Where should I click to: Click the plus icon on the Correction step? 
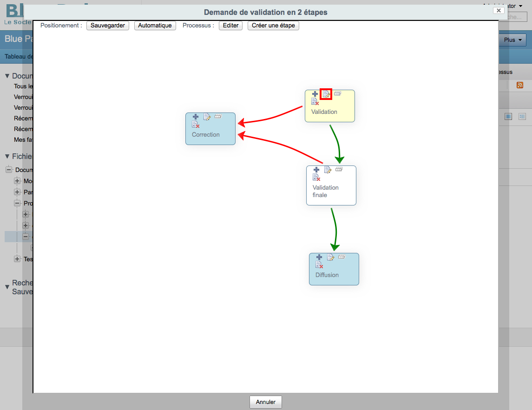click(x=196, y=116)
